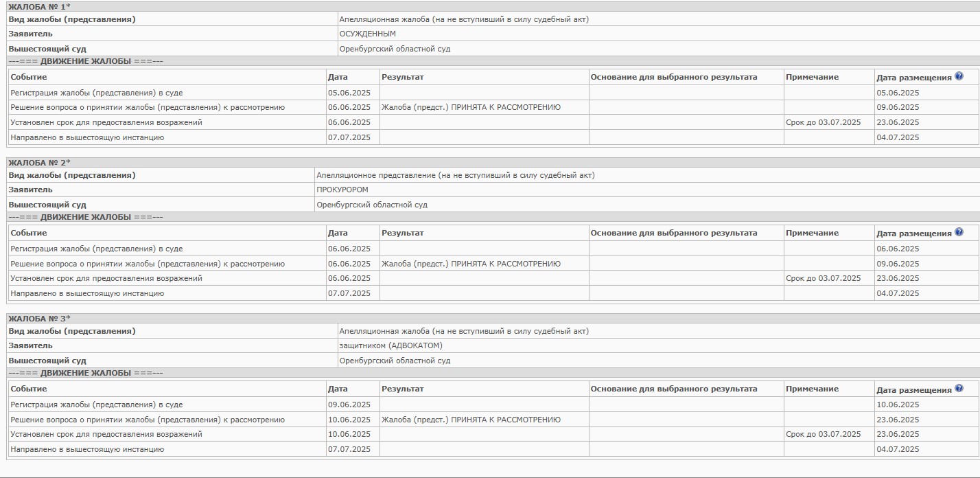This screenshot has width=980, height=478.
Task: Click the applicant value ПРОКУРОРОМ
Action: tap(342, 190)
